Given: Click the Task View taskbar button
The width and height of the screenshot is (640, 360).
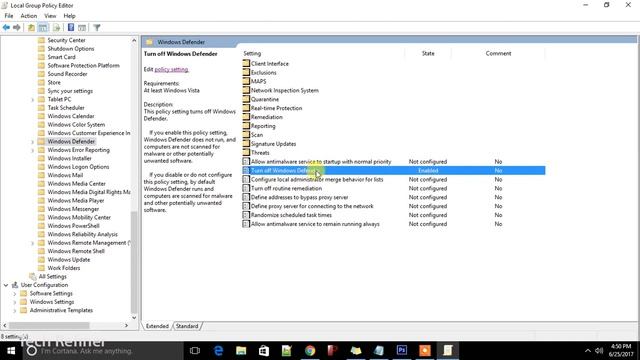Looking at the screenshot, I should (x=195, y=350).
